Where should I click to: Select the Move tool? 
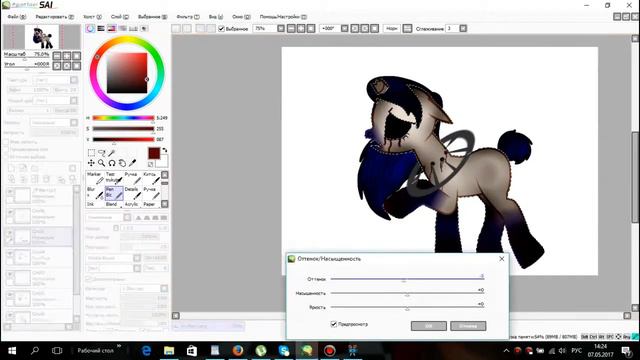[91, 163]
